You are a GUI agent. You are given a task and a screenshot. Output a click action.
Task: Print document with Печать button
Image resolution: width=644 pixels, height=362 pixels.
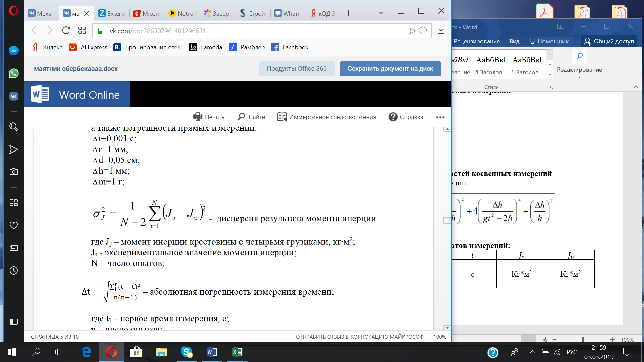point(209,117)
